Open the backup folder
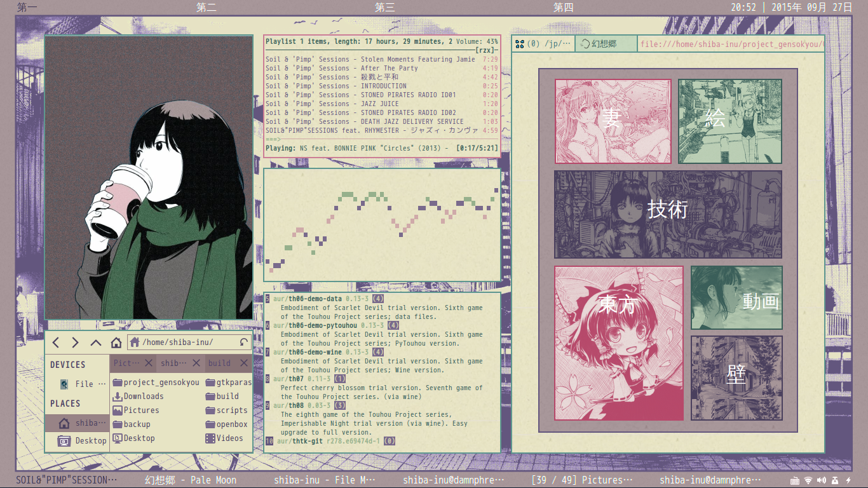The width and height of the screenshot is (868, 488). click(132, 424)
